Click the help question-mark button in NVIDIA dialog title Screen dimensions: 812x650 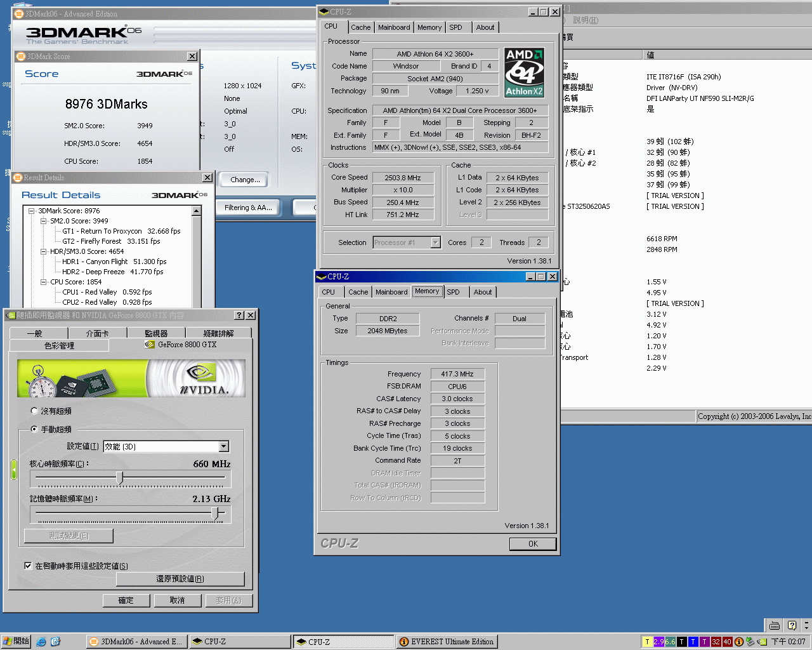pos(239,315)
